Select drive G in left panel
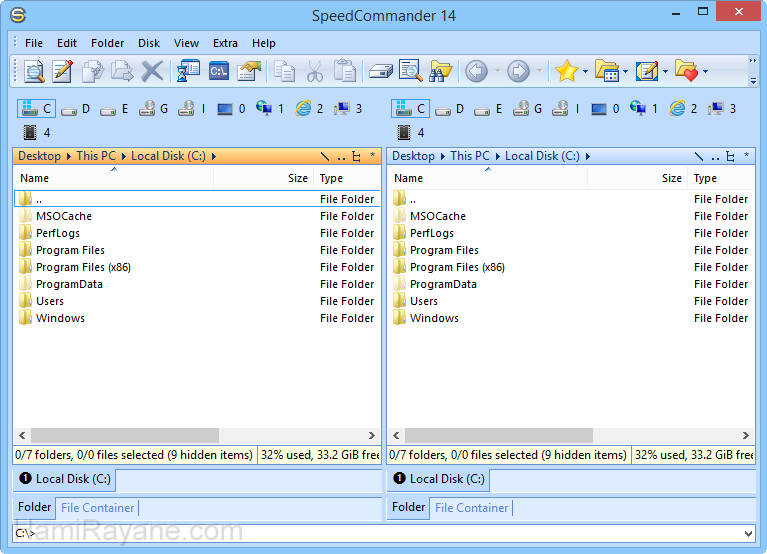Screen dimensions: 767x554 (154, 109)
